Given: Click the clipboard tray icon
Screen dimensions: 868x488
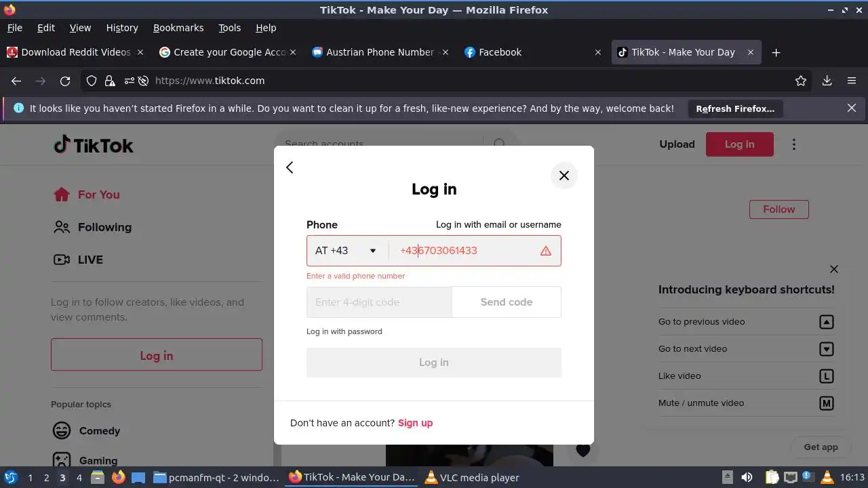Looking at the screenshot, I should 772,477.
